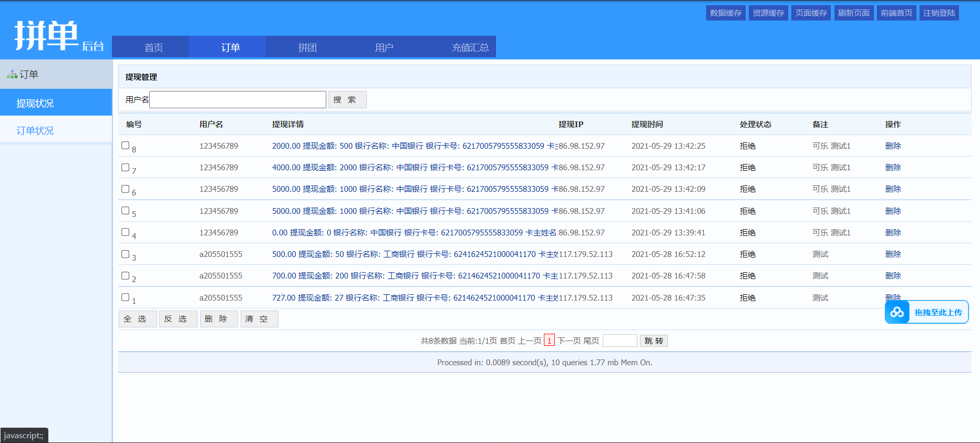This screenshot has height=443, width=980.
Task: Click the 搜 索 button
Action: (347, 99)
